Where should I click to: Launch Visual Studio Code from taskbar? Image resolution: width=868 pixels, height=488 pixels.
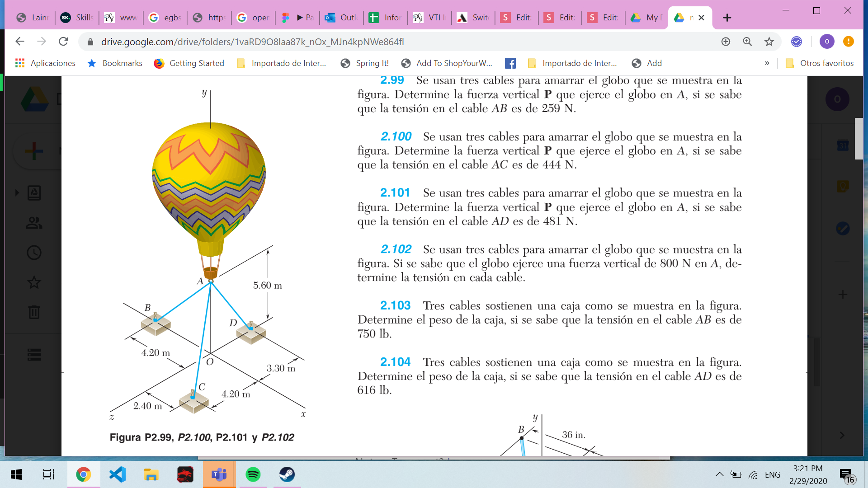point(118,474)
